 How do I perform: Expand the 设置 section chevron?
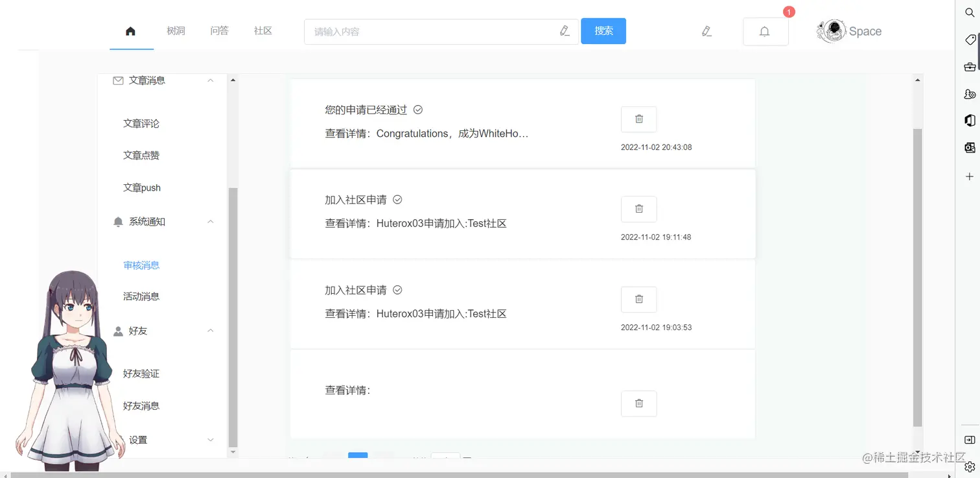[x=210, y=439]
